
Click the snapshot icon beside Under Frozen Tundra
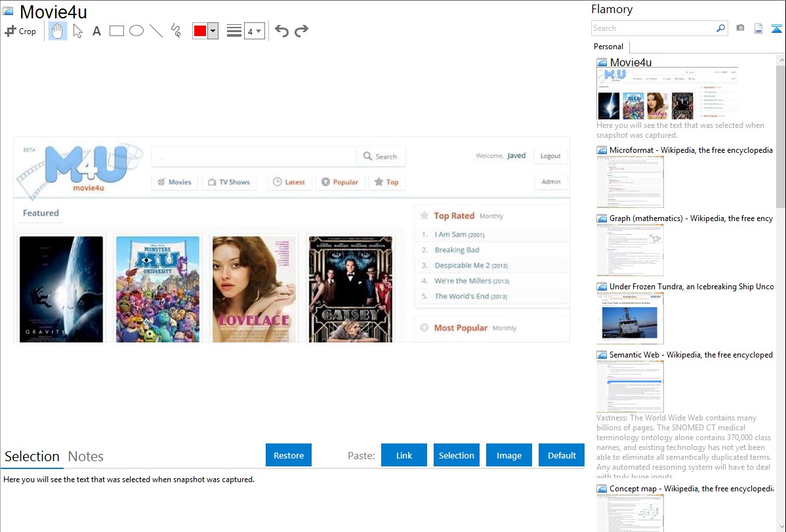602,287
